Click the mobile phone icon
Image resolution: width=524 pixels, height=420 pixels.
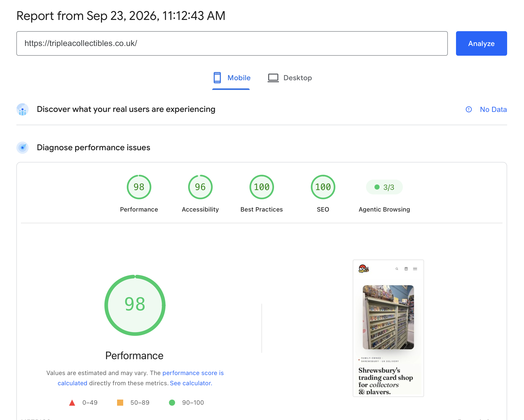(x=217, y=78)
